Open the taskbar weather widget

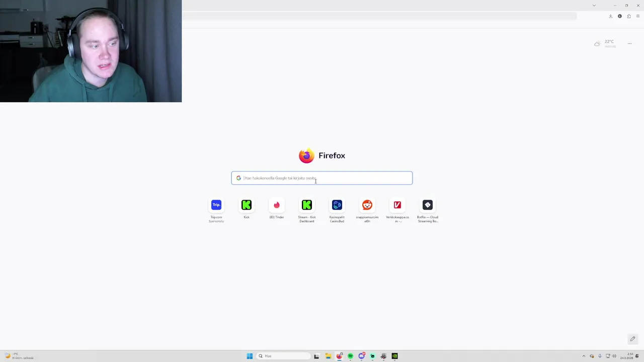click(x=19, y=356)
